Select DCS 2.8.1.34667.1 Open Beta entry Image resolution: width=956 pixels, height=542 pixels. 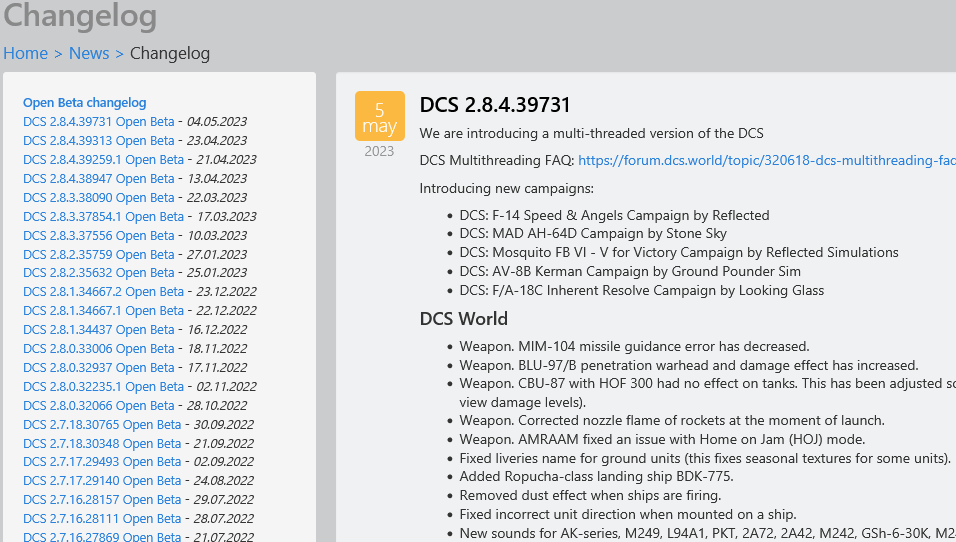click(104, 310)
